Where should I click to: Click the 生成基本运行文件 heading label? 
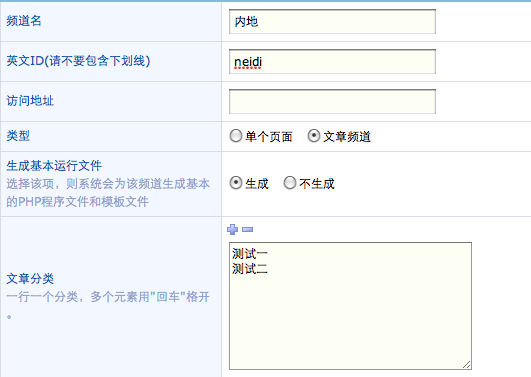(x=54, y=166)
